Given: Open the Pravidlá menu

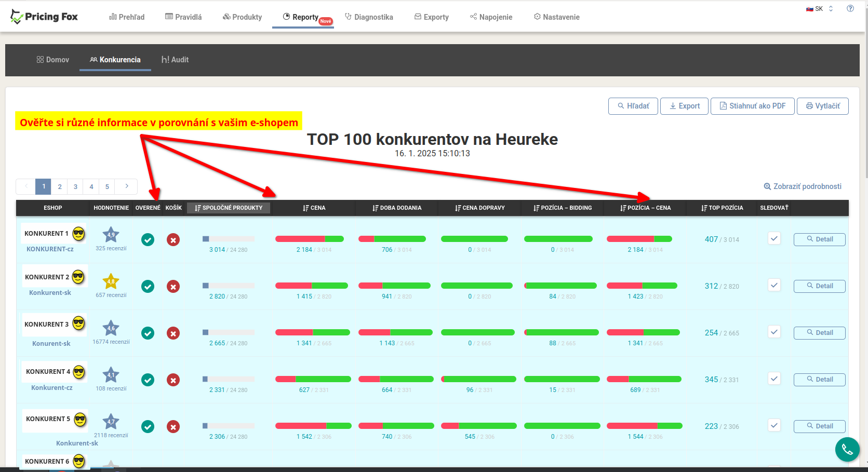Looking at the screenshot, I should point(183,17).
